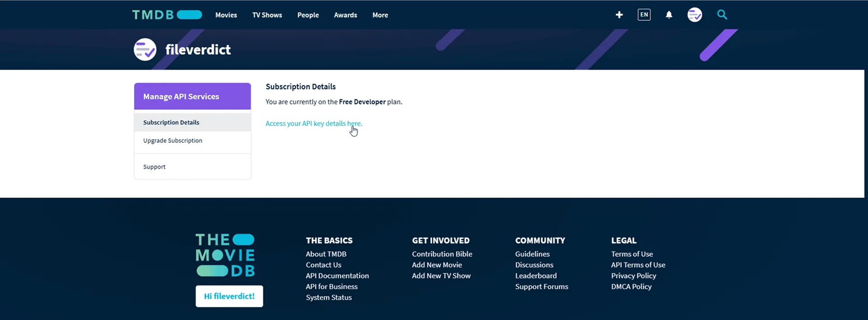This screenshot has width=868, height=320.
Task: Click Access your API key details link
Action: 314,123
